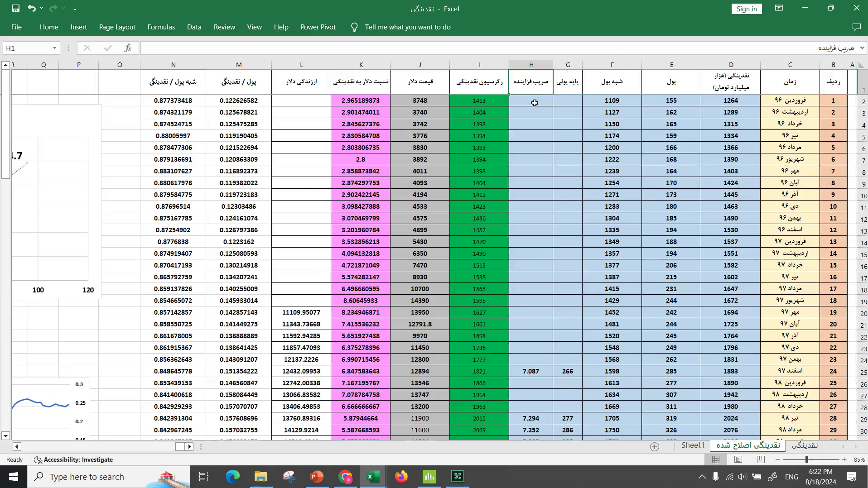Click vertical scrollbar up arrow
The height and width of the screenshot is (488, 868).
[x=5, y=65]
